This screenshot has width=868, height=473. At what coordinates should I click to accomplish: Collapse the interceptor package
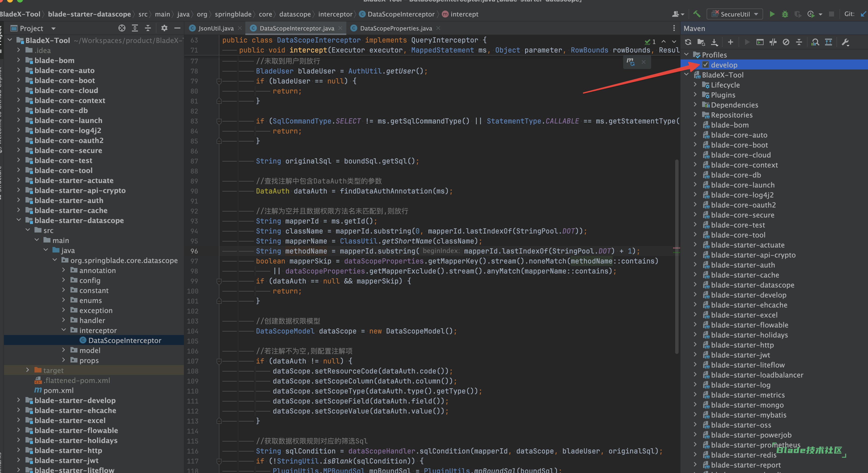64,330
